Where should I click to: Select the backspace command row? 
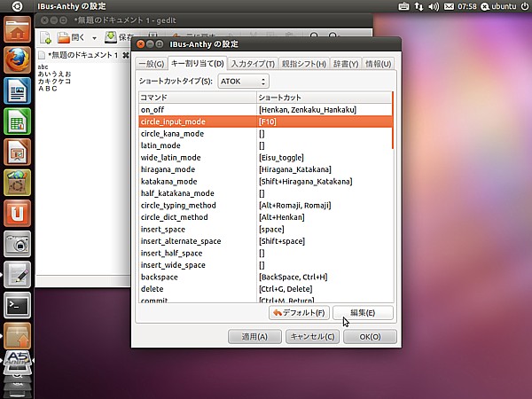tap(265, 278)
